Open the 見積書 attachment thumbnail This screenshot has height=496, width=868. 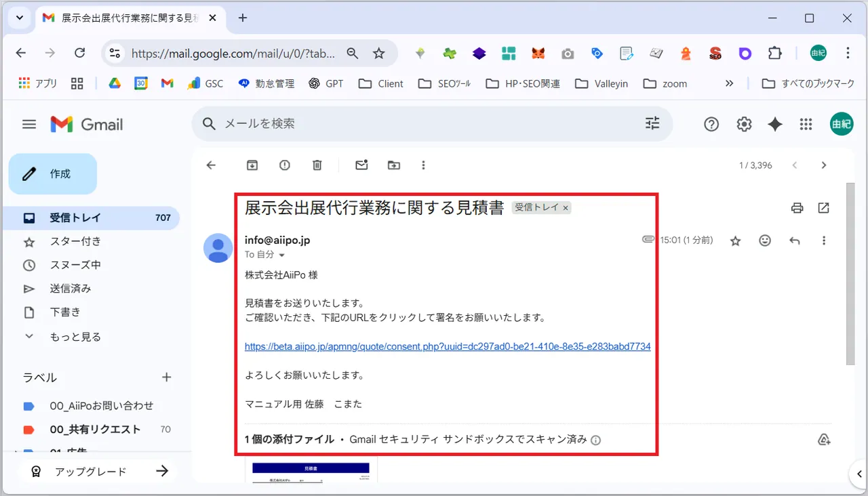pos(311,470)
